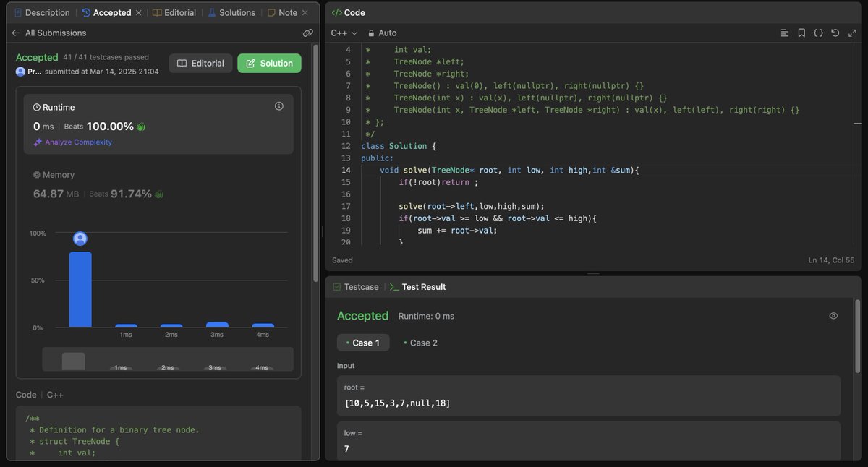The height and width of the screenshot is (467, 868).
Task: Click the green Solution button
Action: tap(269, 63)
